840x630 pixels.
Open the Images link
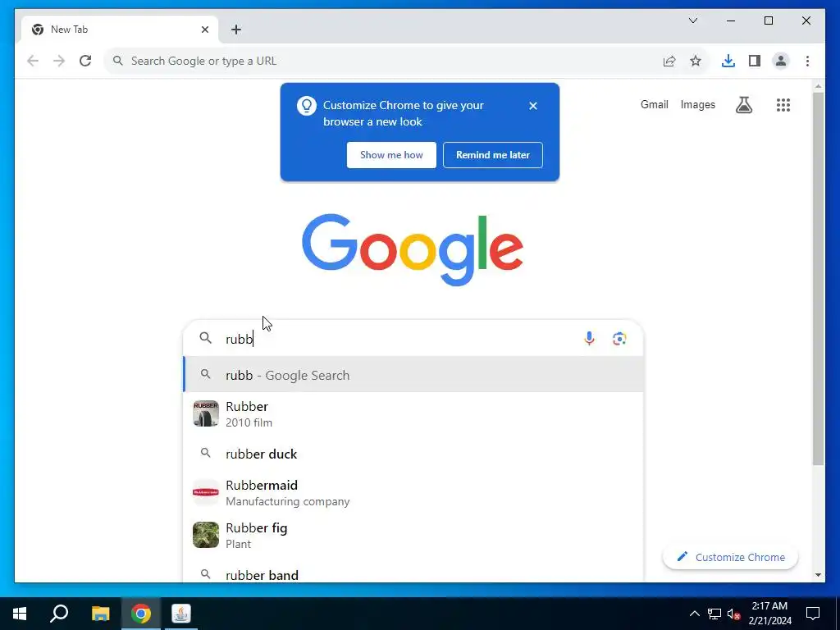coord(697,104)
